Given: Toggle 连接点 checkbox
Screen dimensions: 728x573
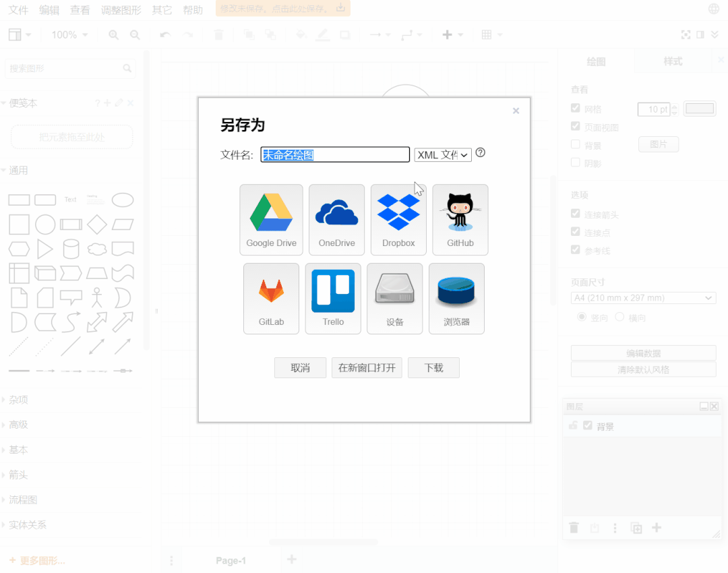Looking at the screenshot, I should pyautogui.click(x=576, y=232).
